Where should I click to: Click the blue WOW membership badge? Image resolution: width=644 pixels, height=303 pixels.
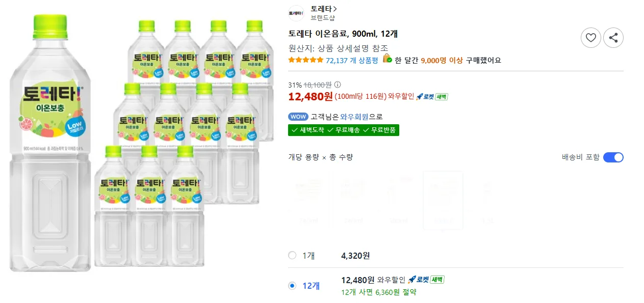(298, 117)
